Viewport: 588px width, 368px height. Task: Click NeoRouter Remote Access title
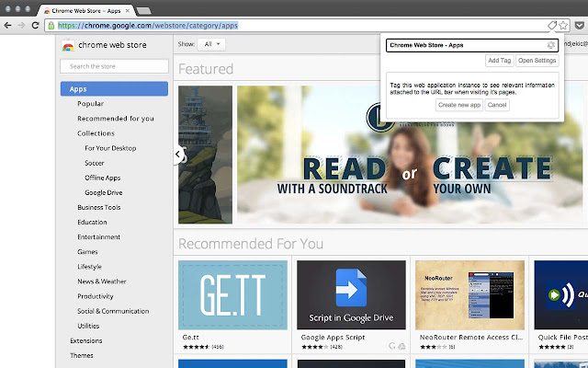471,338
